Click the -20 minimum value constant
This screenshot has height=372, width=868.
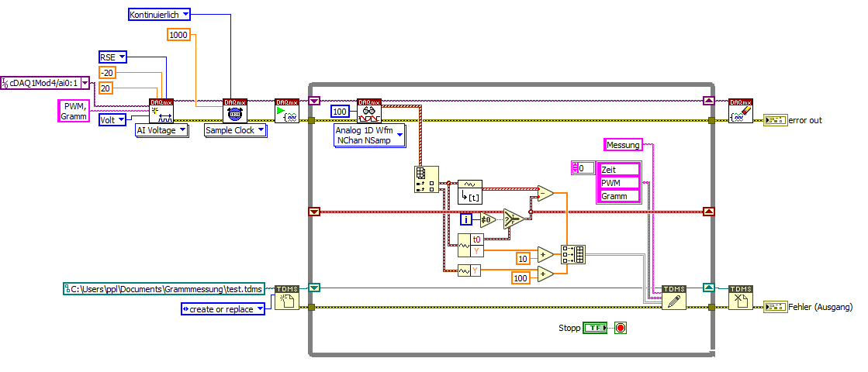107,72
